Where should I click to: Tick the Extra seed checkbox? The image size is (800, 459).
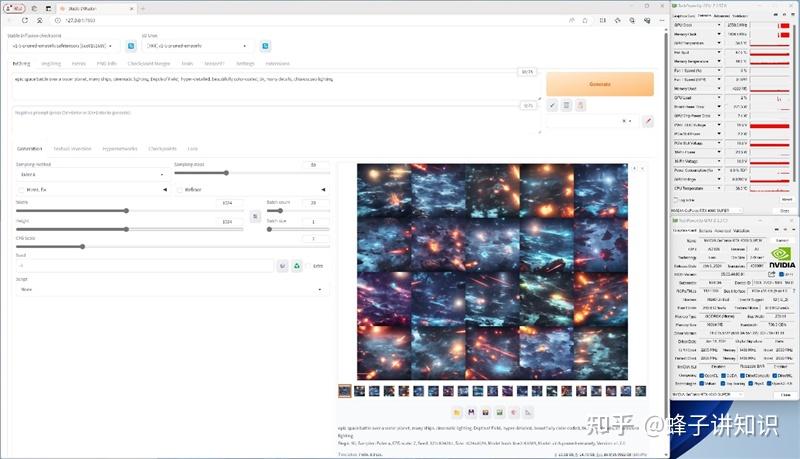tap(308, 266)
